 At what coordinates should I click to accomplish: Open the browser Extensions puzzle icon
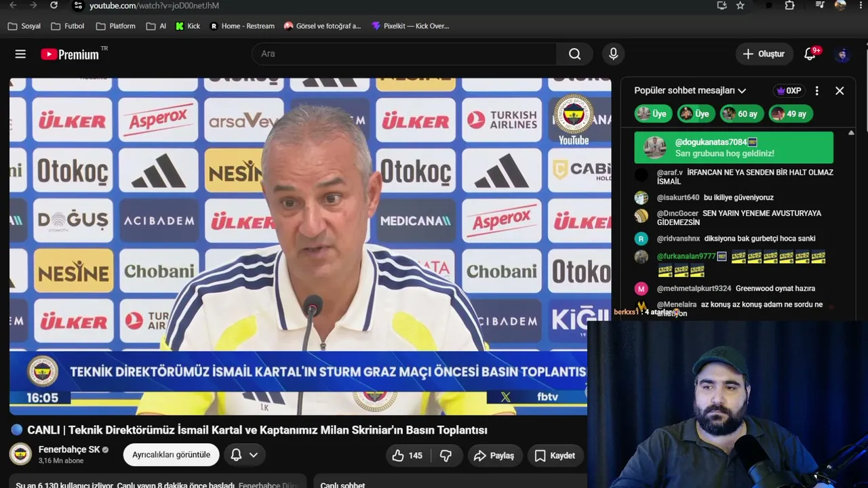[x=789, y=5]
